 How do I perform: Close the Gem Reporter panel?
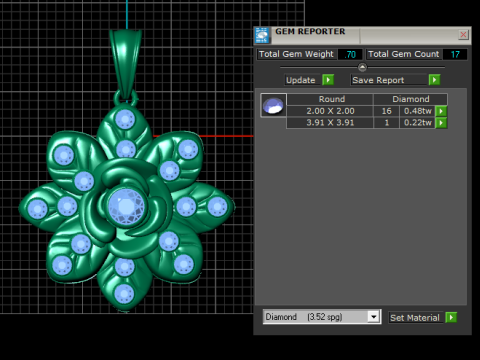tap(463, 35)
